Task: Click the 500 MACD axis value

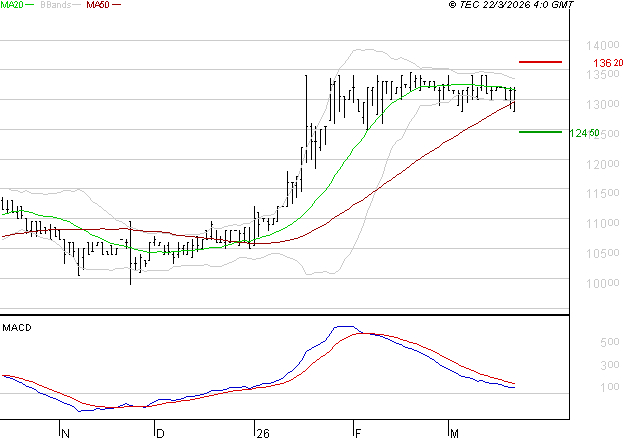Action: click(610, 342)
